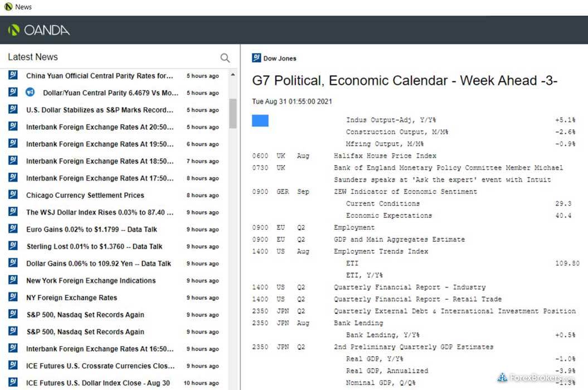The height and width of the screenshot is (390, 588).
Task: Click Dow Jones icon beside Euro Gains headline
Action: point(13,229)
